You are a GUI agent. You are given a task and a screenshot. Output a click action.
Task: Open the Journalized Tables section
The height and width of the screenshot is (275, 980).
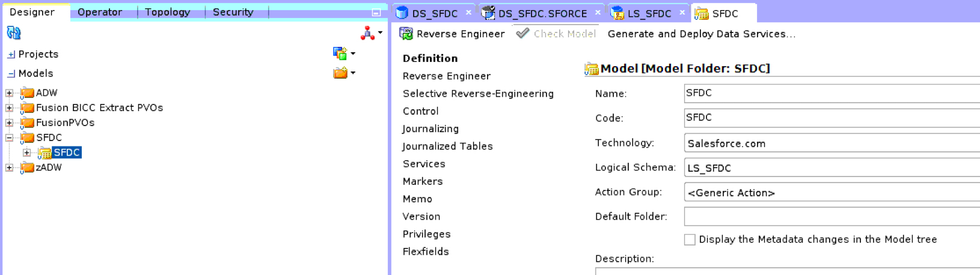pyautogui.click(x=447, y=146)
